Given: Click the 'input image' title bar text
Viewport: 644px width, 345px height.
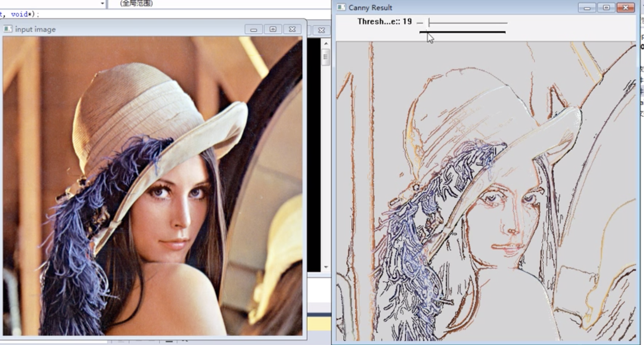Looking at the screenshot, I should point(35,29).
